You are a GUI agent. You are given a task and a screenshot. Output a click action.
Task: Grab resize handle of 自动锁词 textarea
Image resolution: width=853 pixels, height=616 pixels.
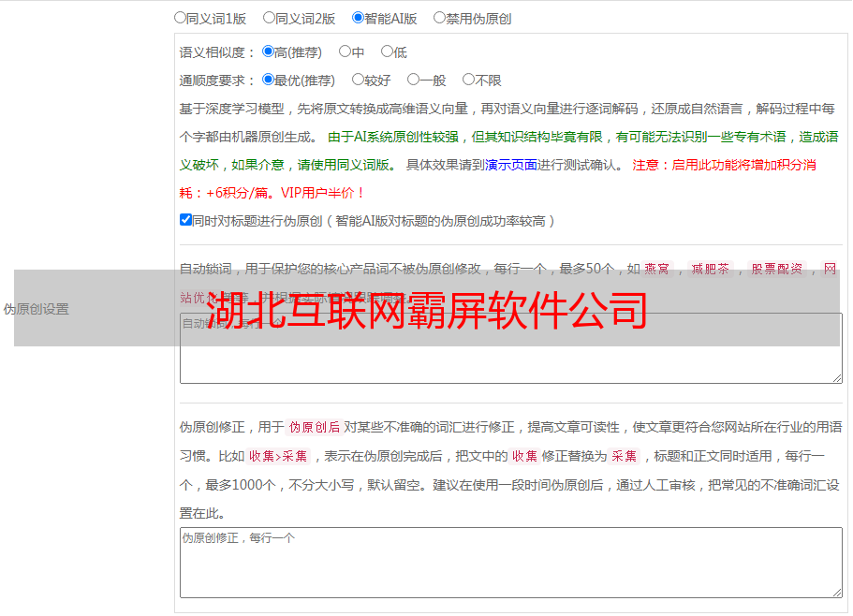click(x=837, y=378)
